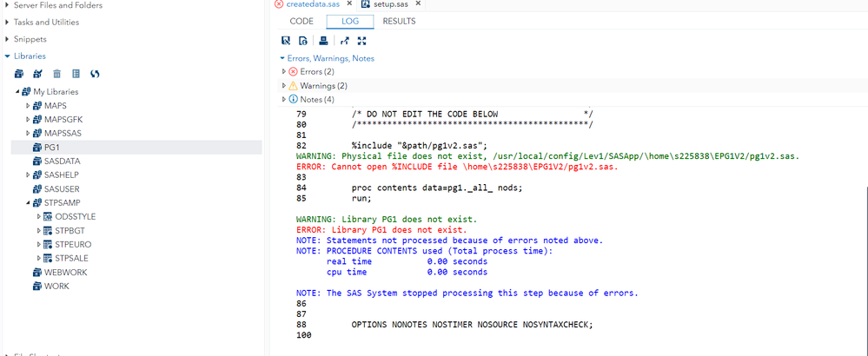Open table Properties icon in Libraries toolbar
Image resolution: width=868 pixels, height=356 pixels.
(76, 74)
